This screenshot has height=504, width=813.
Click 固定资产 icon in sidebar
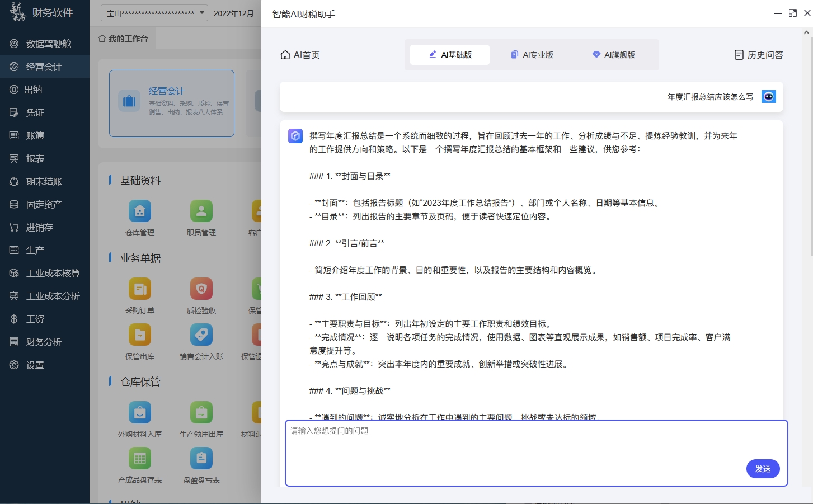14,204
